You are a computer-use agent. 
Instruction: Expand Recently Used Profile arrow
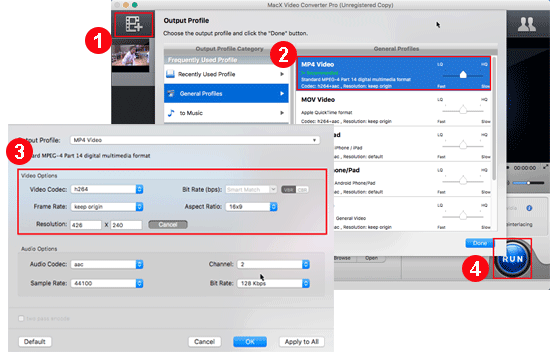[282, 74]
